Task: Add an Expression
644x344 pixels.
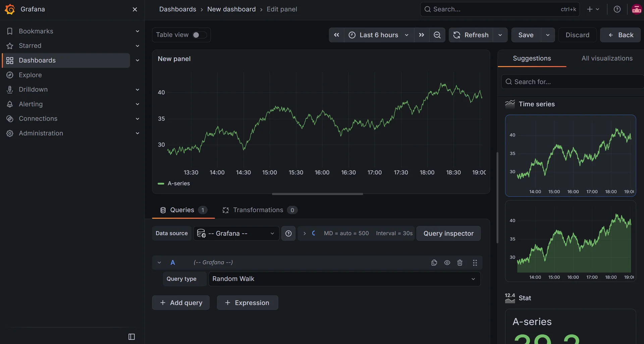Action: pos(247,303)
